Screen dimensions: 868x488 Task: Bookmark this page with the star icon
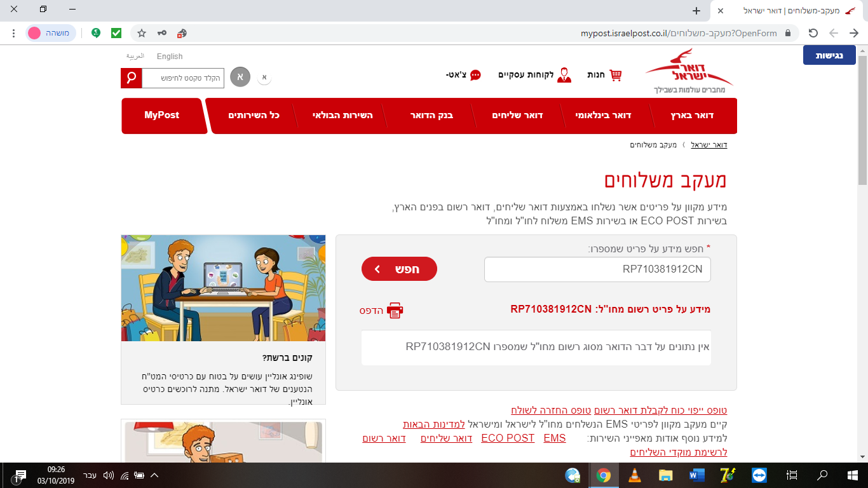coord(142,33)
